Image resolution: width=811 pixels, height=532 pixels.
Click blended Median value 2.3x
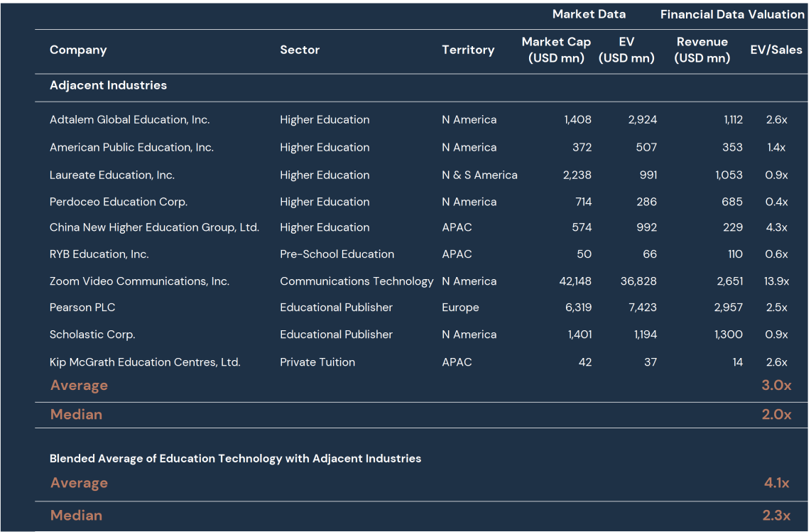tap(776, 516)
